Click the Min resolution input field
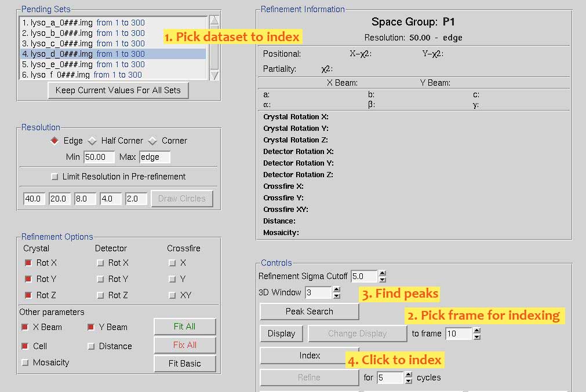The height and width of the screenshot is (392, 586). coord(99,157)
